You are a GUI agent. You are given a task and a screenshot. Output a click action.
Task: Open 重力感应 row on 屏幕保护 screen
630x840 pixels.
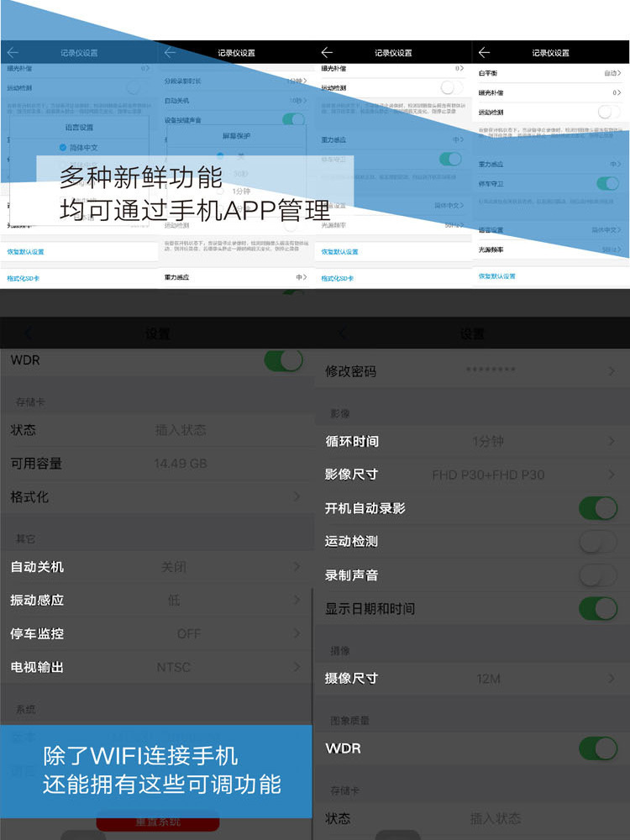(236, 277)
